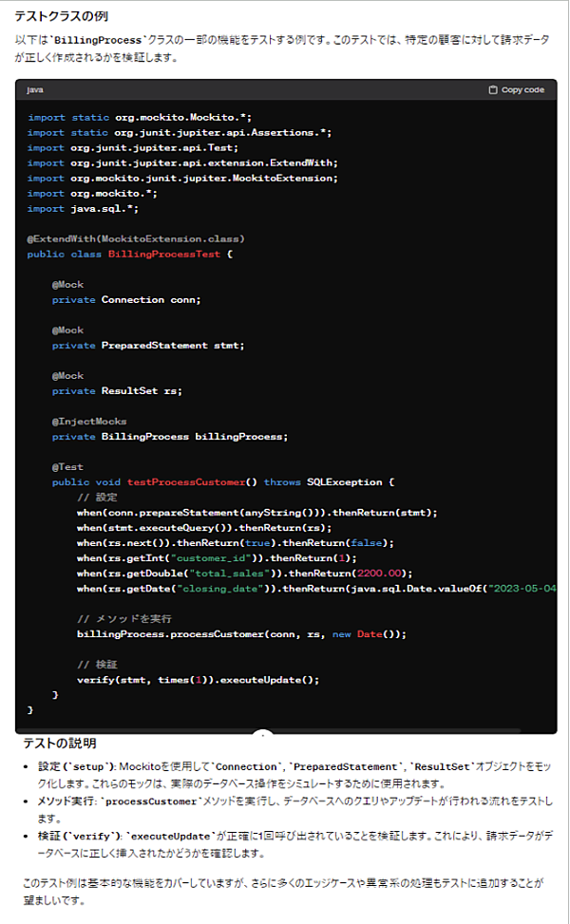Click the method name "testProcessCustomer"

click(186, 482)
